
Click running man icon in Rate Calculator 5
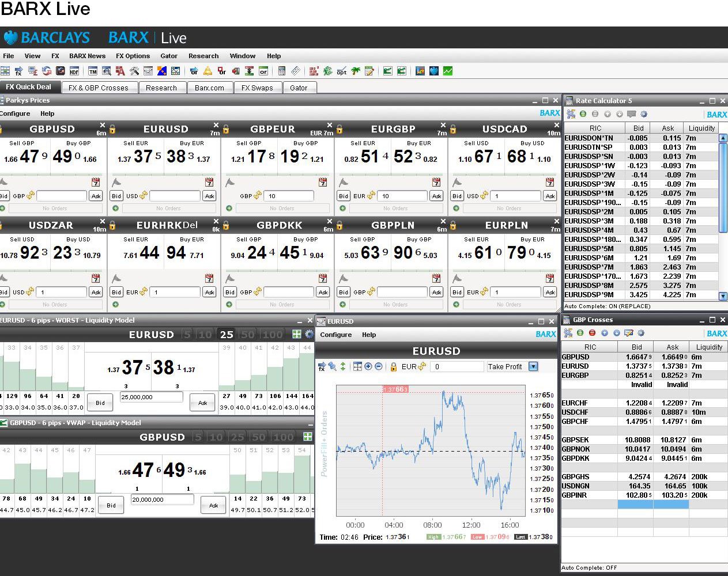(571, 114)
